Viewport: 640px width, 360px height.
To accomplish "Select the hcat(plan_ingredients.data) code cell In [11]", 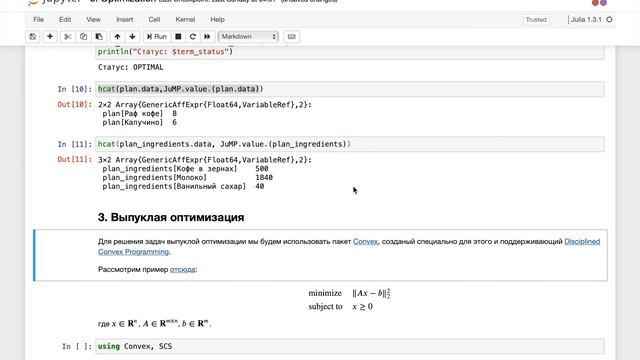I will tap(350, 144).
